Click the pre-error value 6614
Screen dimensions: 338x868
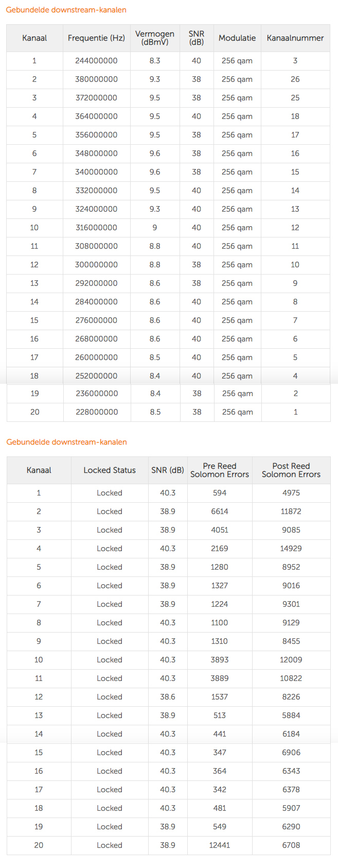(220, 512)
